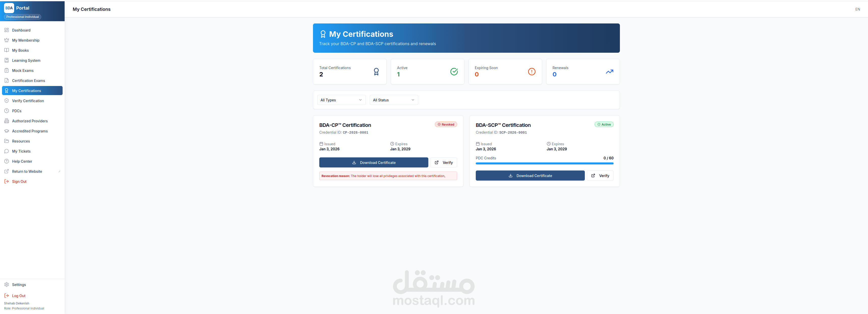This screenshot has width=868, height=314.
Task: Click the Verify Certification shield icon
Action: tap(6, 101)
